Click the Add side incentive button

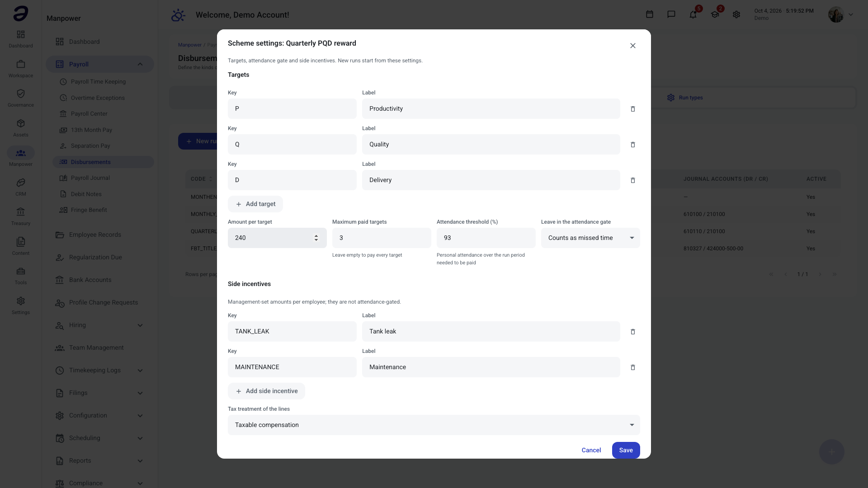click(x=266, y=391)
